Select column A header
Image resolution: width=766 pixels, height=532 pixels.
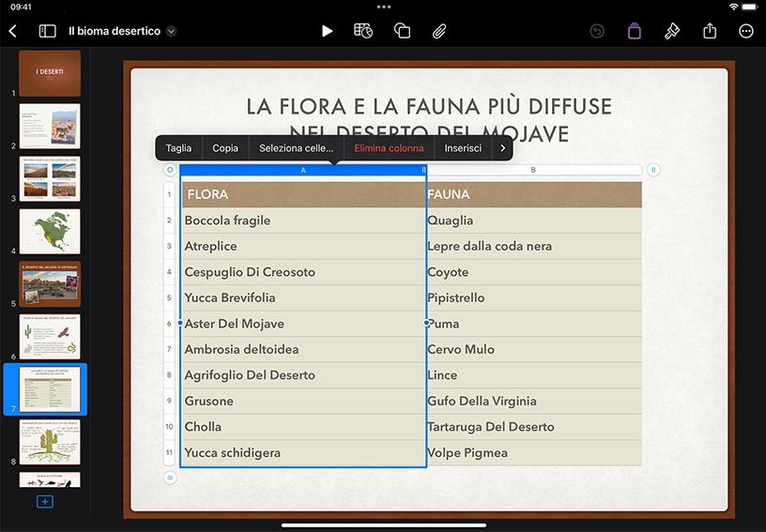pyautogui.click(x=303, y=170)
